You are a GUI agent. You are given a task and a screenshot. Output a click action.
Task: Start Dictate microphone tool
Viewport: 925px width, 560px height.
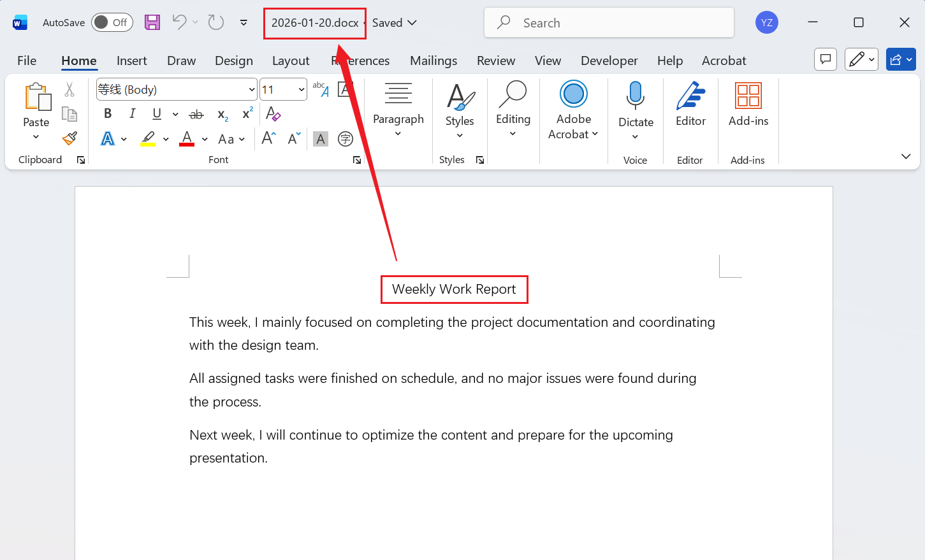click(636, 96)
